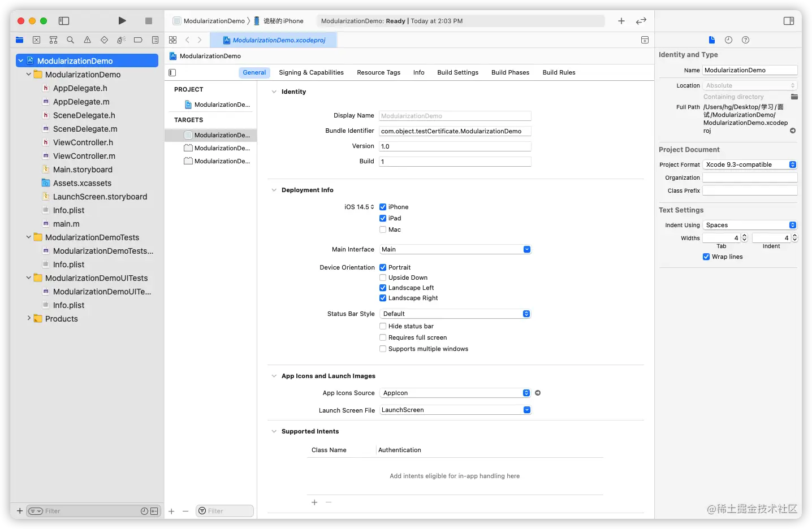Go forward in editor history
This screenshot has width=812, height=529.
pyautogui.click(x=200, y=40)
